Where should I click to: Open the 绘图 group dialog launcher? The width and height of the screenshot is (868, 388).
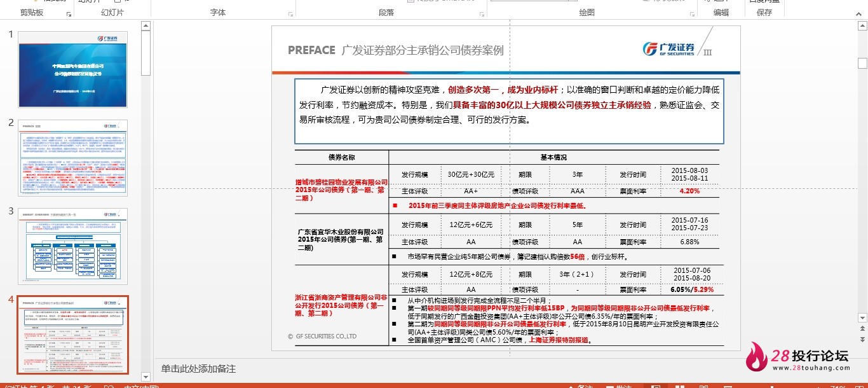pos(692,13)
